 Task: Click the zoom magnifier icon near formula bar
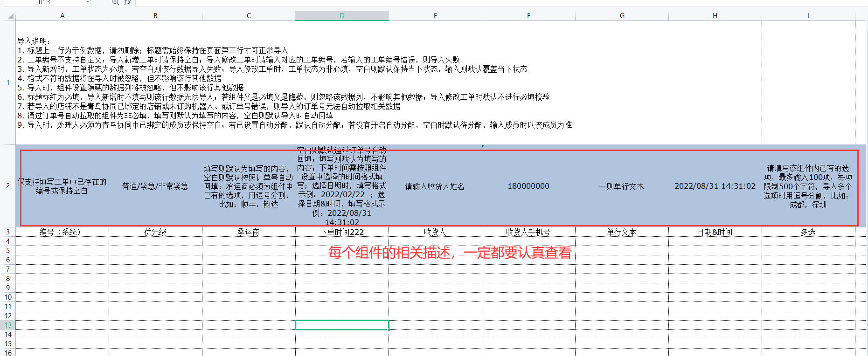[115, 2]
